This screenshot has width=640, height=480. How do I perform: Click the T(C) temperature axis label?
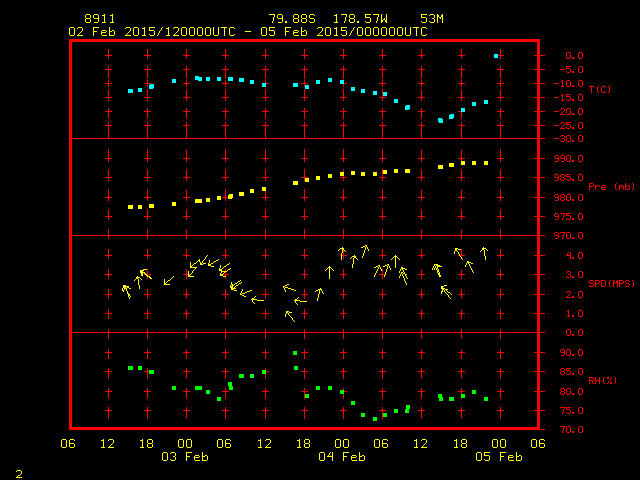[x=599, y=90]
